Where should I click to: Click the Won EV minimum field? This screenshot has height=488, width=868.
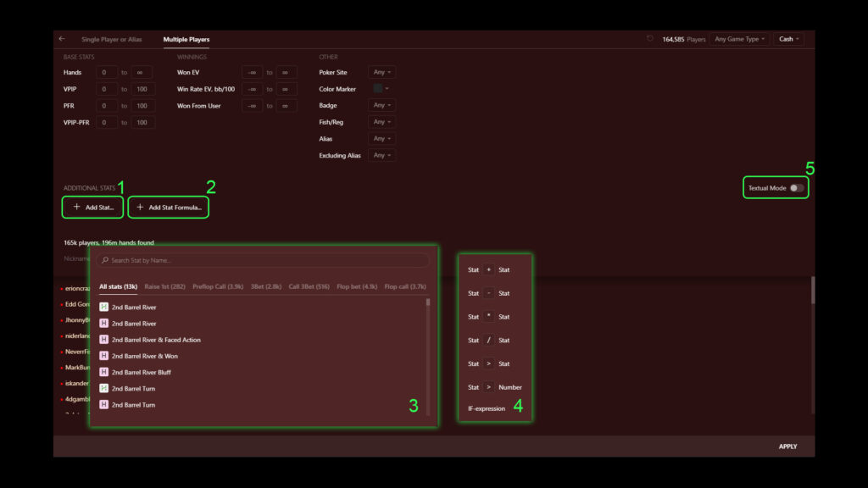tap(253, 73)
